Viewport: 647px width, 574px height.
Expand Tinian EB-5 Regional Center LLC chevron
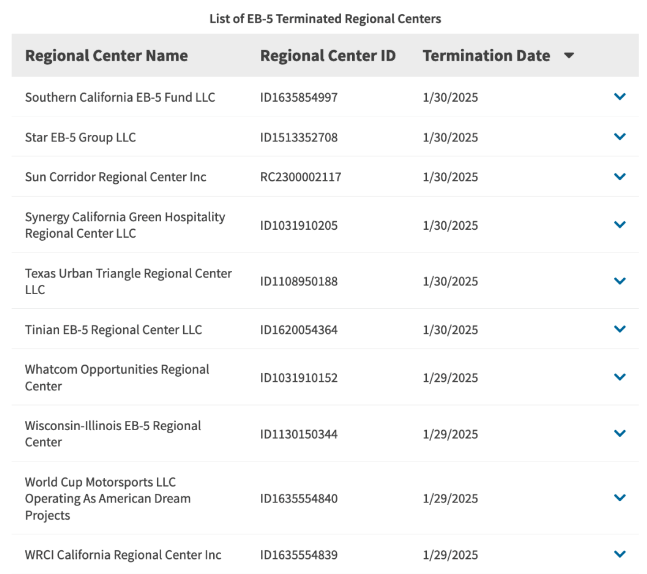coord(620,329)
